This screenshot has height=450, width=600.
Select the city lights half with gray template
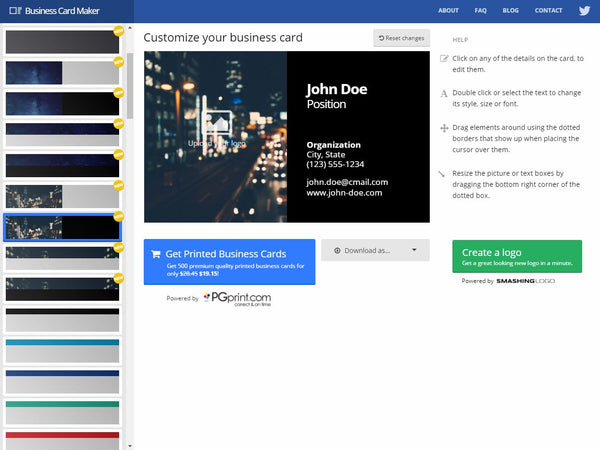click(62, 196)
